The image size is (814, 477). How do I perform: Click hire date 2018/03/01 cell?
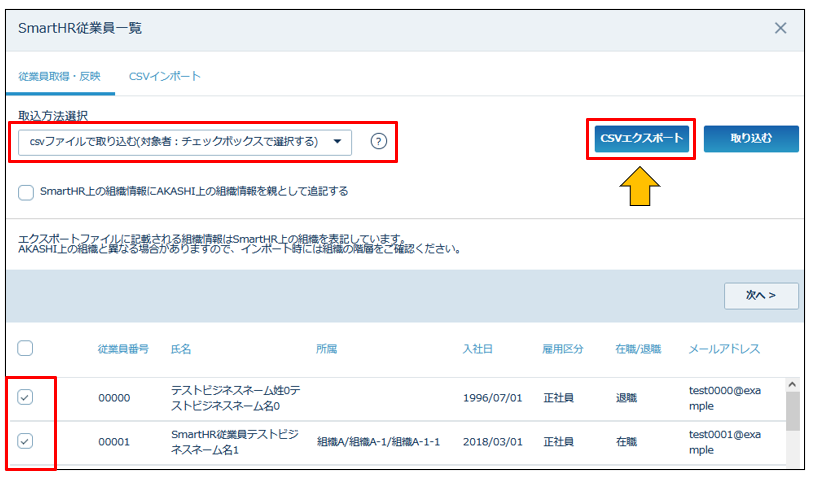493,442
